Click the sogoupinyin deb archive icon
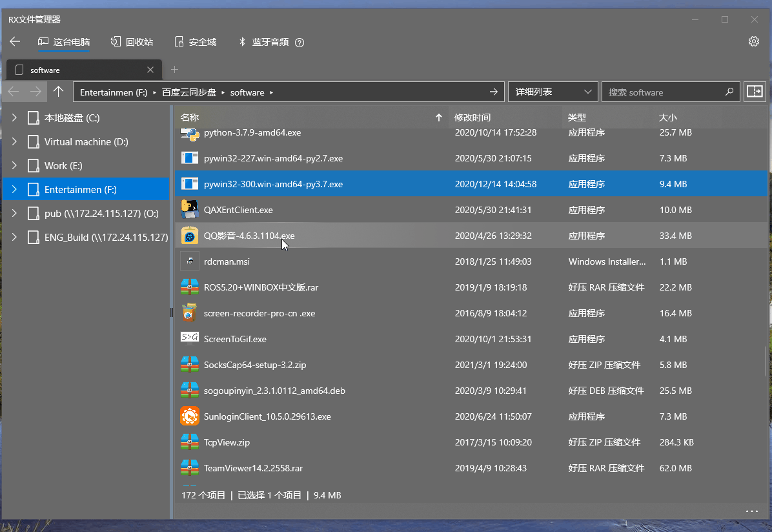 coord(190,391)
